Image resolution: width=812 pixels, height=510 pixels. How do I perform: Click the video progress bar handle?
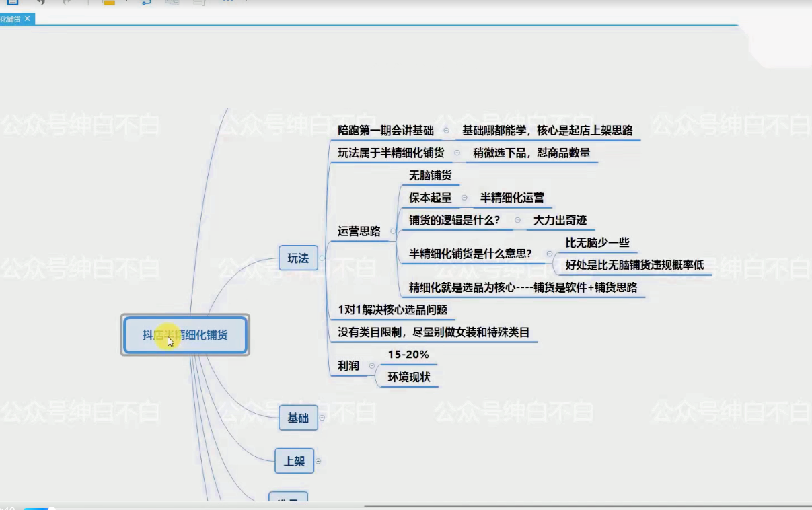coord(51,508)
